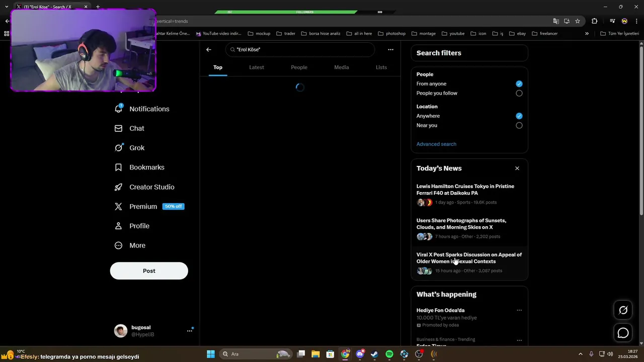Open Creator Studio via the rocket icon
Viewport: 644px width, 362px height.
point(118,187)
